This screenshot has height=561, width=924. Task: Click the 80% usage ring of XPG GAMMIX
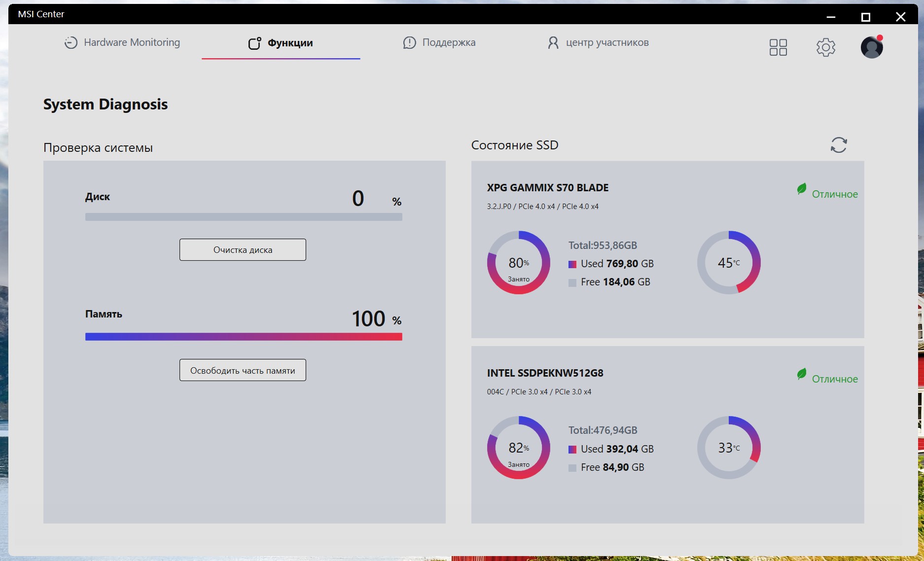pos(519,263)
